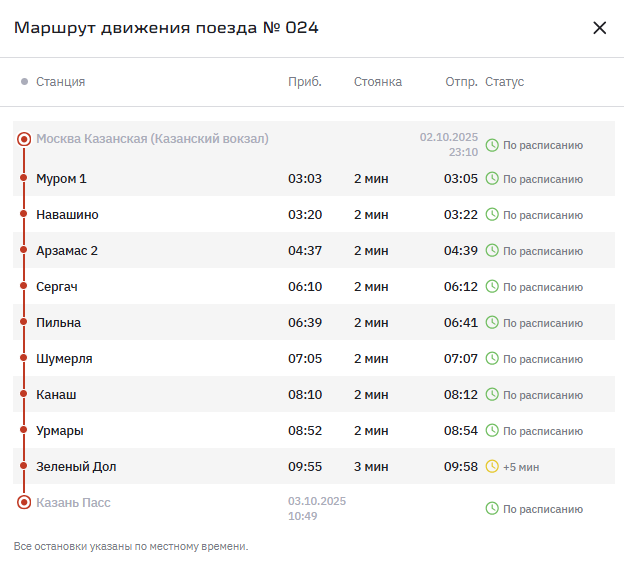Click the route dot next to Арзамас 2
This screenshot has height=564, width=624.
(23, 250)
